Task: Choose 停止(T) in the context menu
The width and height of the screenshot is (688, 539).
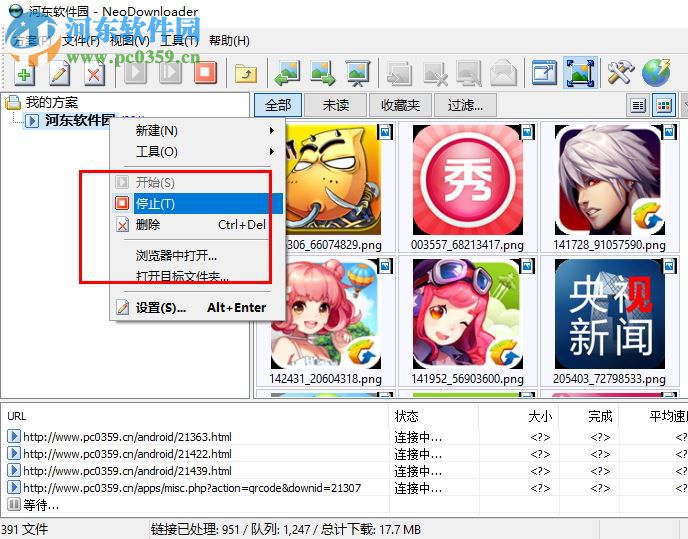Action: (197, 203)
